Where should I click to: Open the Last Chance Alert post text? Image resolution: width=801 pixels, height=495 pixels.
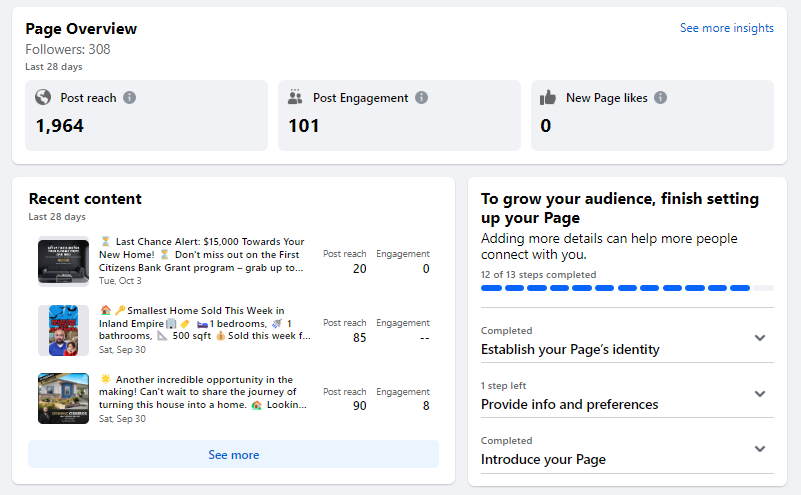click(x=203, y=255)
